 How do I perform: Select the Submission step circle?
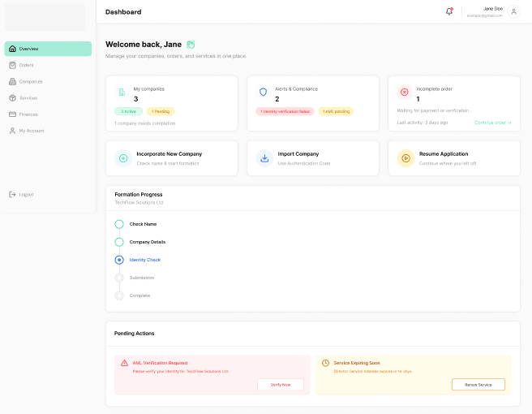coord(119,278)
